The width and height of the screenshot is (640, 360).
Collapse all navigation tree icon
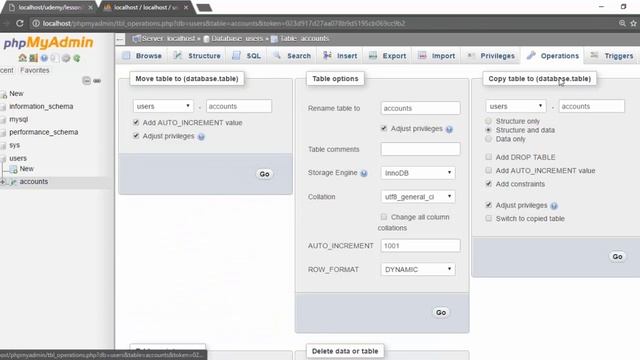(x=86, y=80)
